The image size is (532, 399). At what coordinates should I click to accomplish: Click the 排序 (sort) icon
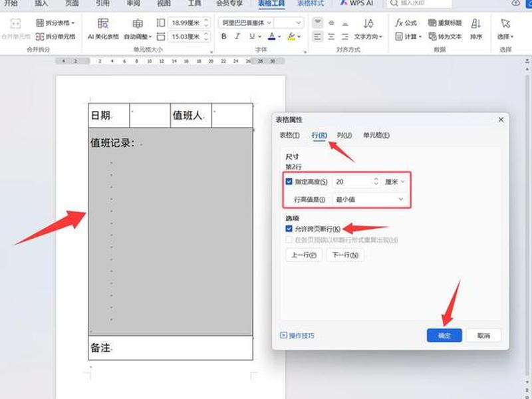point(475,23)
